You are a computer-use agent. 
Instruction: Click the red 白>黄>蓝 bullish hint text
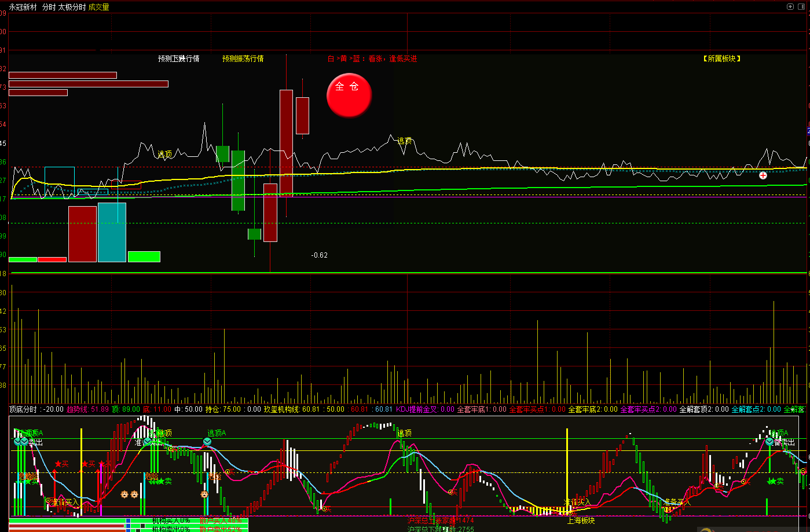coord(372,58)
